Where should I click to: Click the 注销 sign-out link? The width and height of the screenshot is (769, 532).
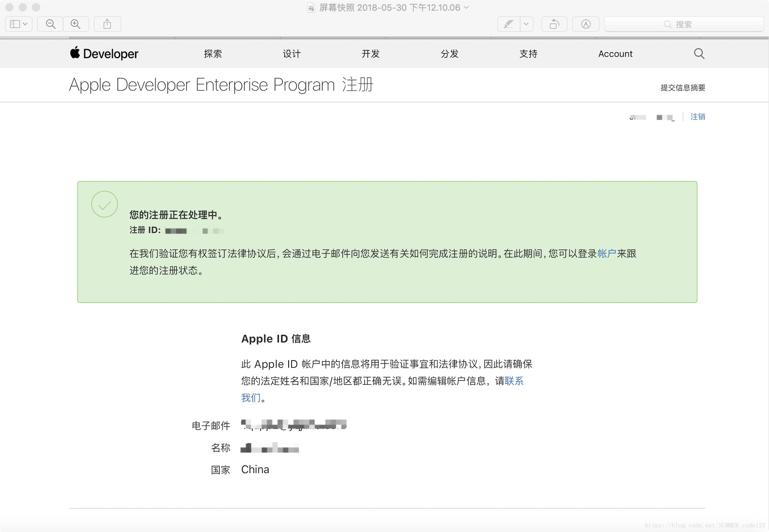[x=698, y=117]
